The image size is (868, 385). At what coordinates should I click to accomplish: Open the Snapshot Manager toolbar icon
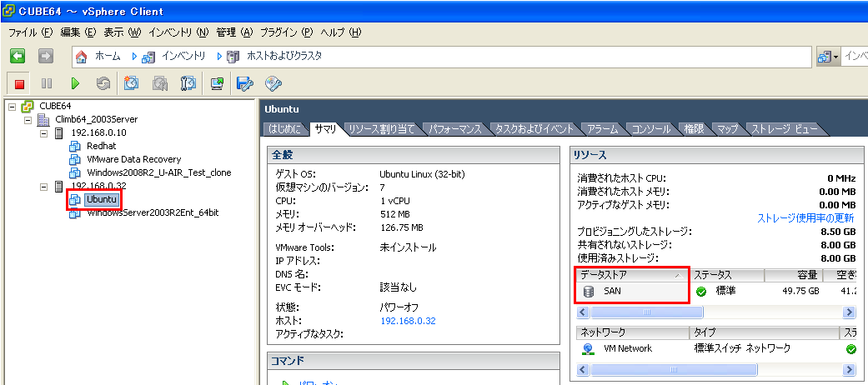click(x=188, y=83)
